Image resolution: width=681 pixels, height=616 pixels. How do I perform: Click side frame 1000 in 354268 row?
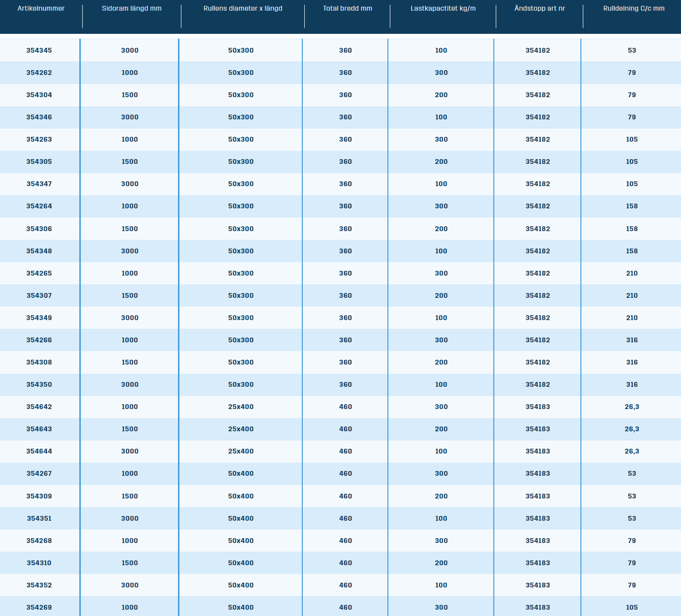coord(130,541)
